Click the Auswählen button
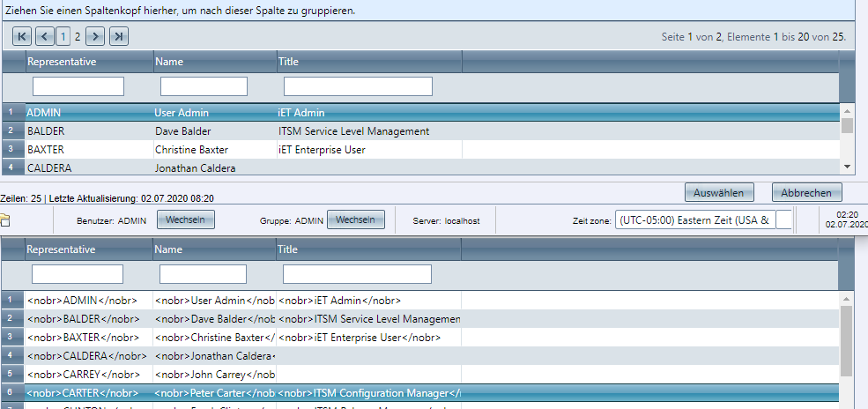The width and height of the screenshot is (868, 409). (718, 193)
